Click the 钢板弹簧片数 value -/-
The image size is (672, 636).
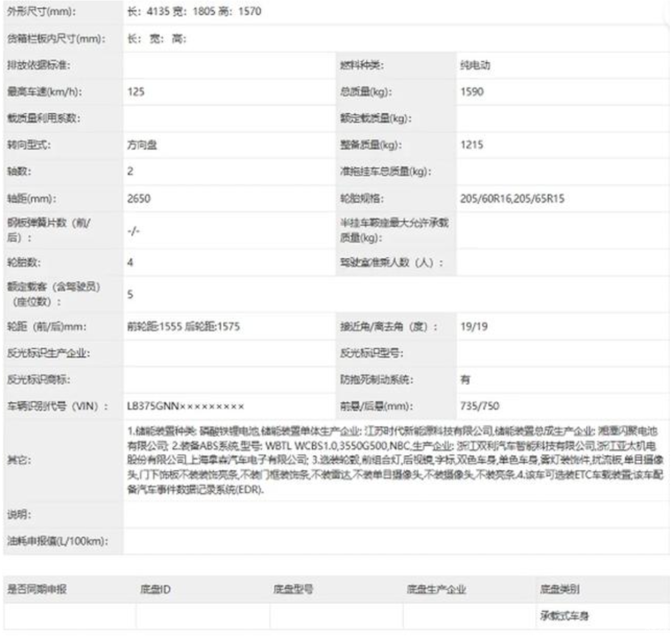134,231
